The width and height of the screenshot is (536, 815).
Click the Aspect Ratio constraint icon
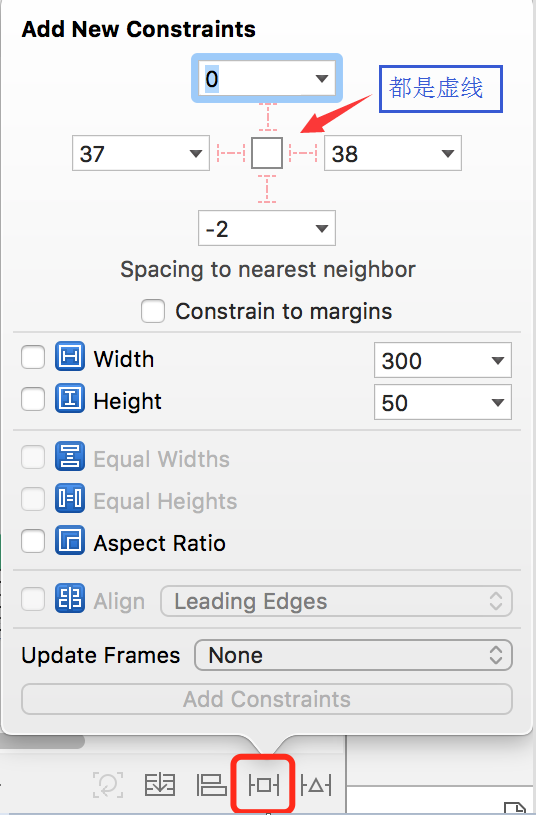[x=70, y=540]
